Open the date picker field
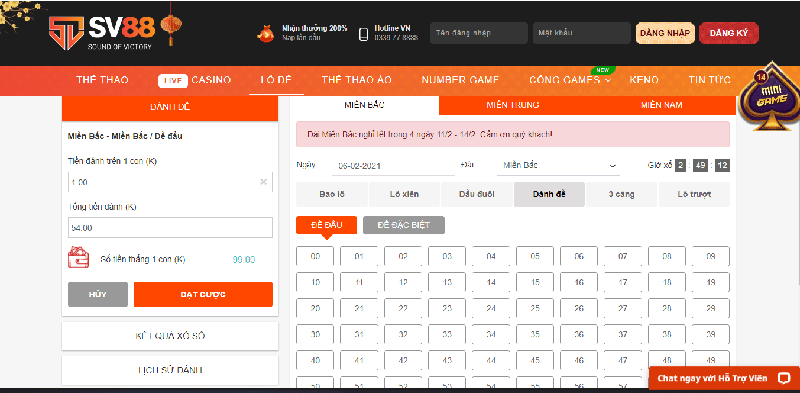 click(394, 166)
